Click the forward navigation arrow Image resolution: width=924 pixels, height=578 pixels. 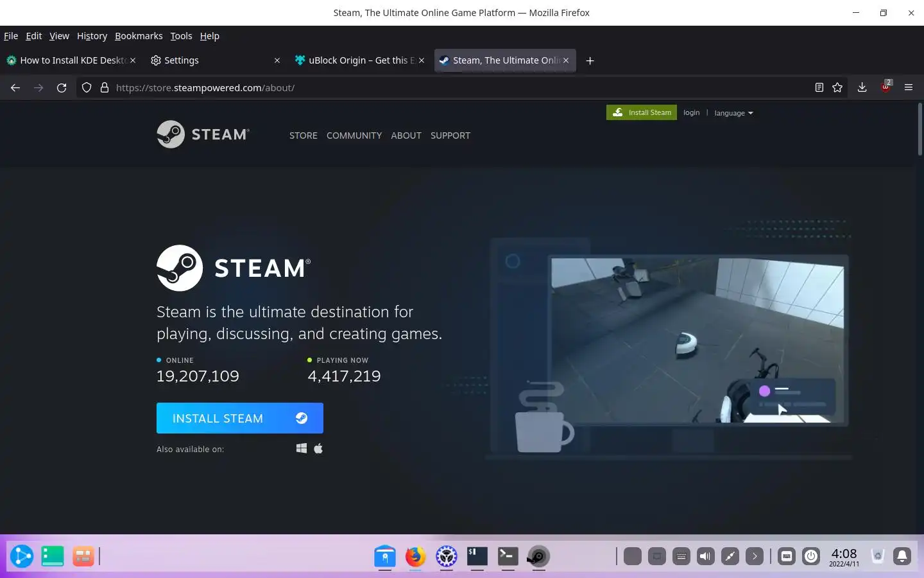(38, 88)
